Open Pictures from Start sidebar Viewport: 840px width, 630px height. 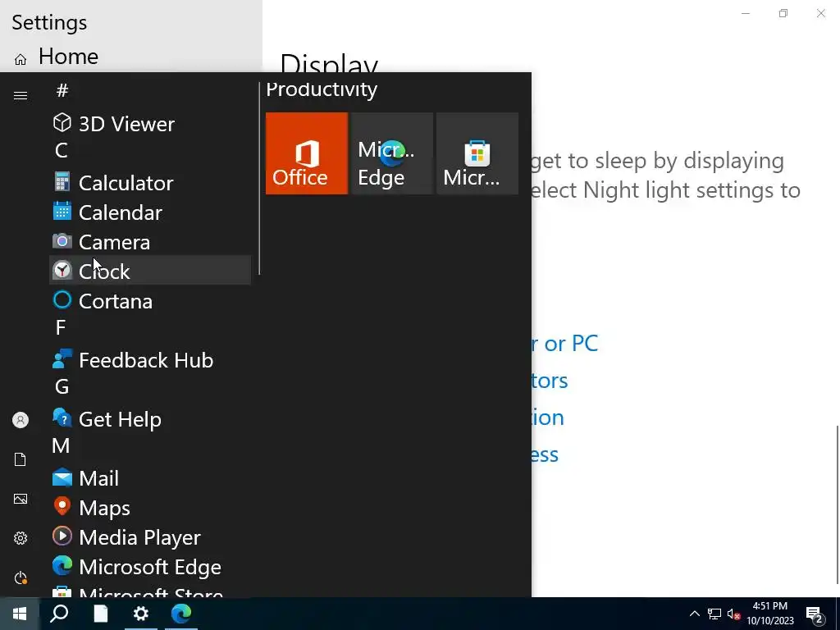pos(21,499)
